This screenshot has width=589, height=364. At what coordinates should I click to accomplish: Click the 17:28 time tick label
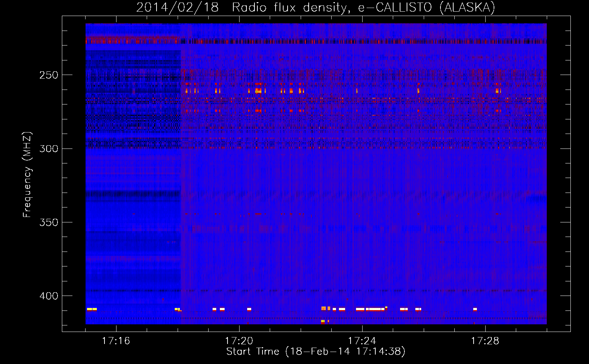click(x=485, y=341)
